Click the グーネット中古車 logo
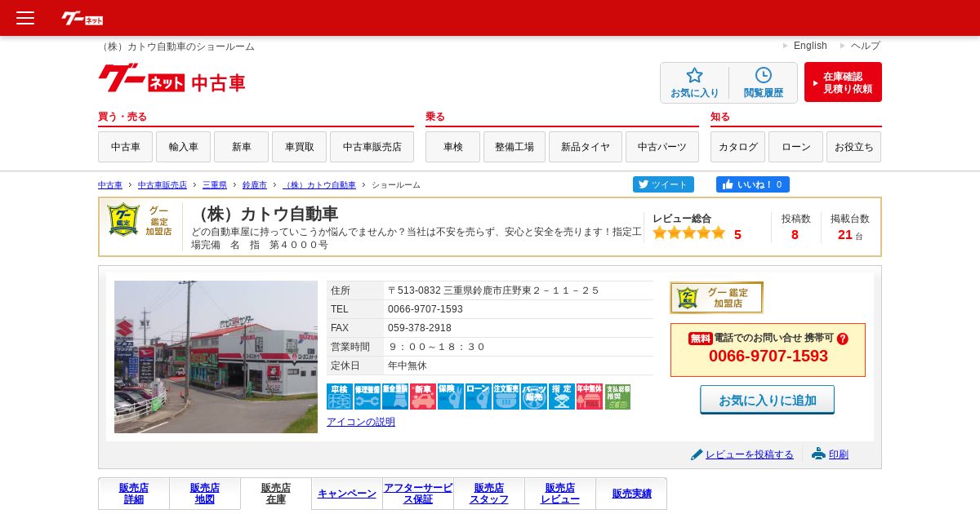The width and height of the screenshot is (980, 514). point(171,79)
